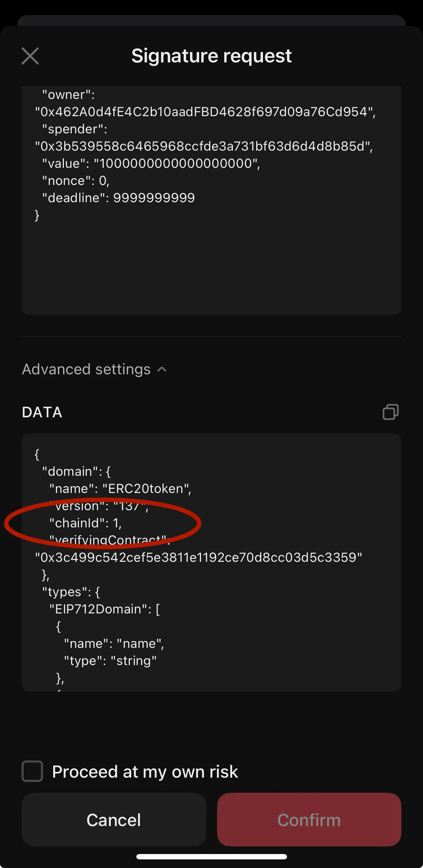Tap the verifyingContract address in DATA
Image resolution: width=423 pixels, height=868 pixels.
coord(198,558)
